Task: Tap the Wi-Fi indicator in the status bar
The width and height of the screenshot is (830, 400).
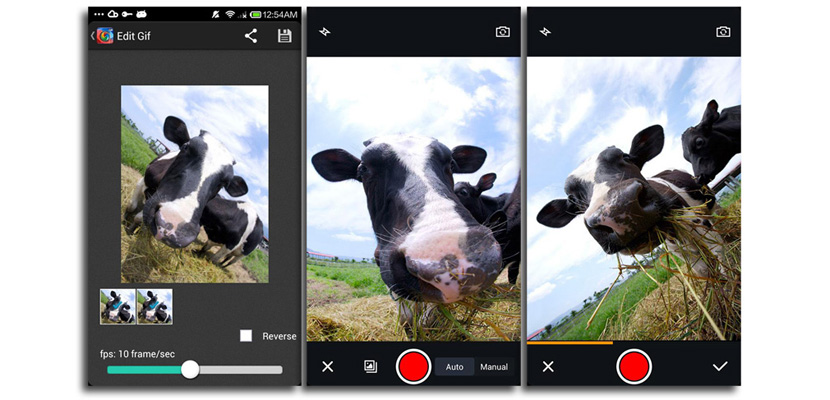Action: [230, 15]
